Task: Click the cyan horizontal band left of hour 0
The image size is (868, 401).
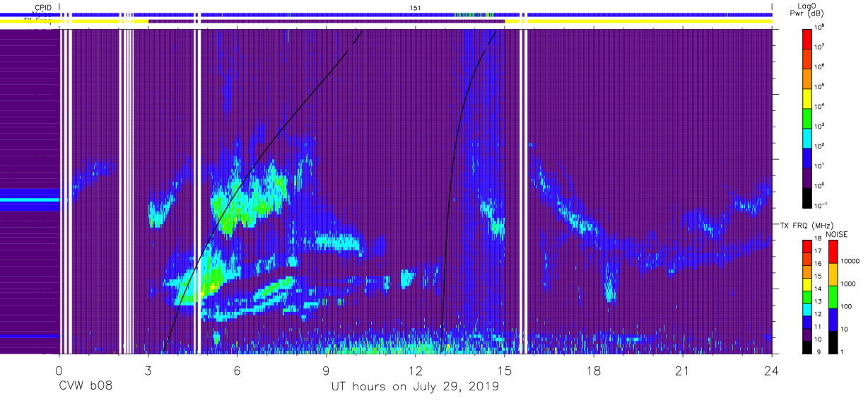Action: [x=29, y=200]
